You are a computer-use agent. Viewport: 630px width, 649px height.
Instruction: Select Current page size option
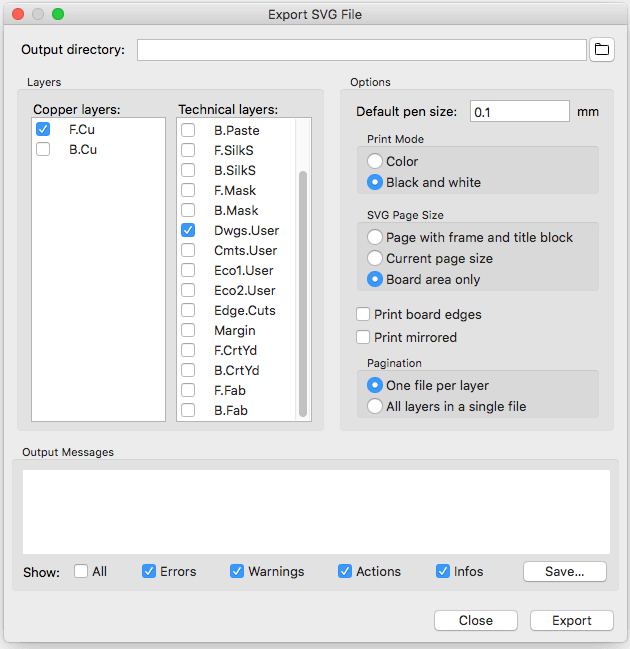pos(376,258)
